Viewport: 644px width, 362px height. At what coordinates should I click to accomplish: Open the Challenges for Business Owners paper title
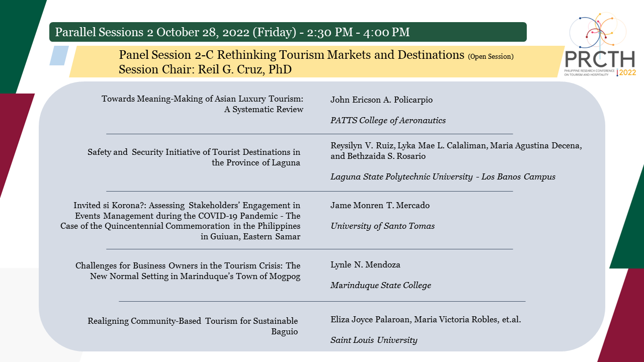tap(188, 270)
